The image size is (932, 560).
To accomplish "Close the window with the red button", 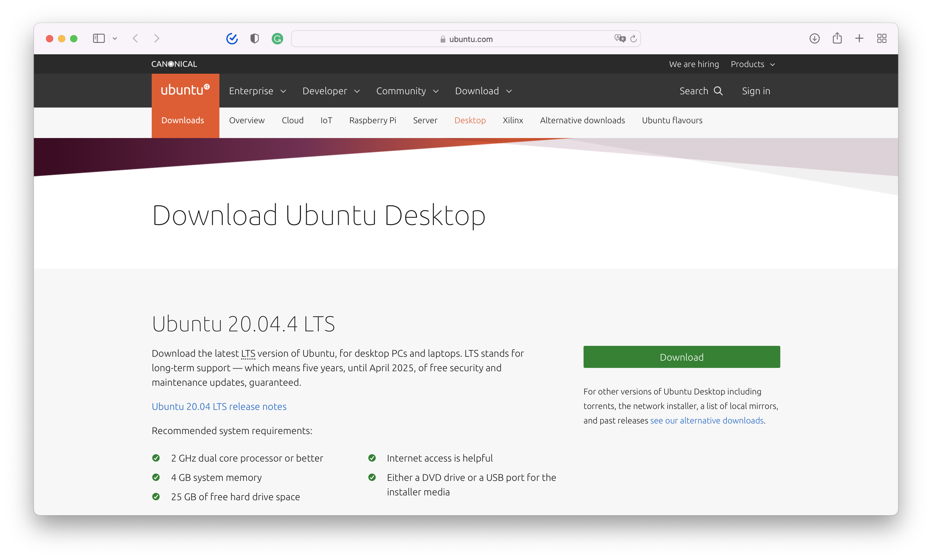I will [x=50, y=38].
